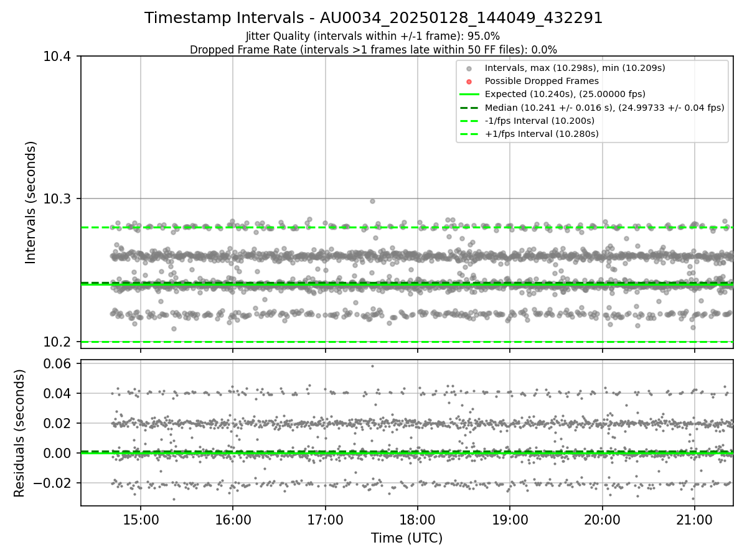This screenshot has height=560, width=747.
Task: Select legend entry 'Possible Dropped Frames'
Action: pos(542,81)
